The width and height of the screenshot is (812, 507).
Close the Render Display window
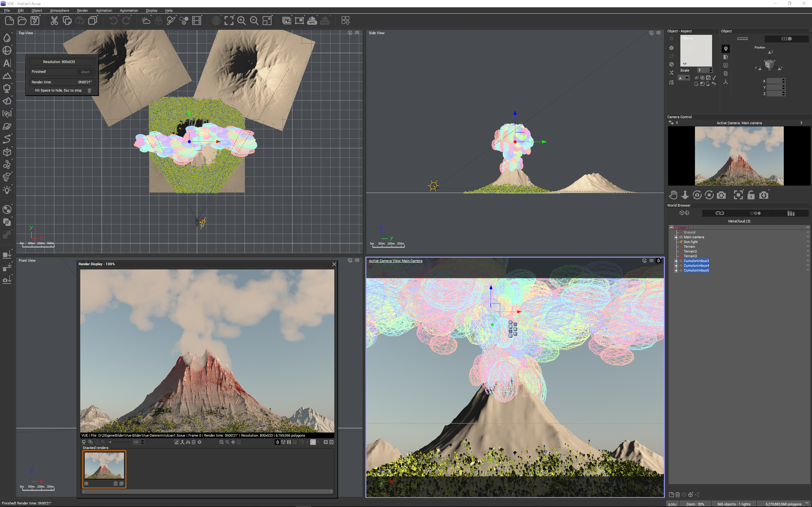(334, 264)
